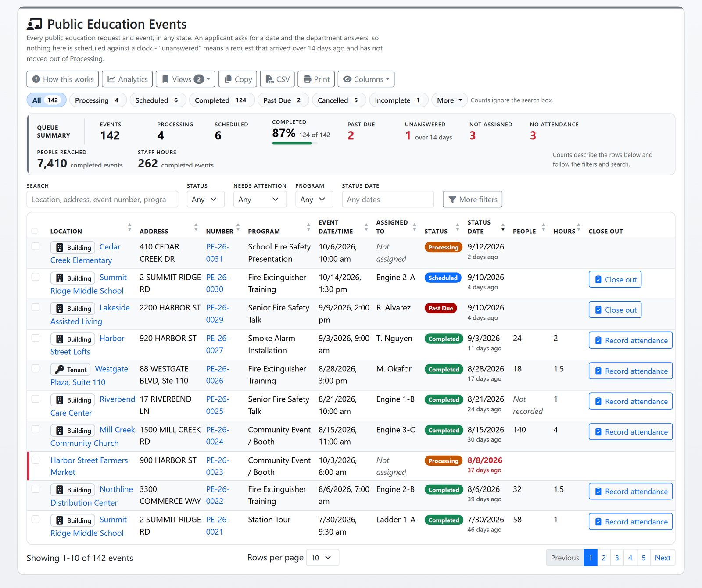The height and width of the screenshot is (588, 702).
Task: Open the Views dropdown
Action: point(186,79)
